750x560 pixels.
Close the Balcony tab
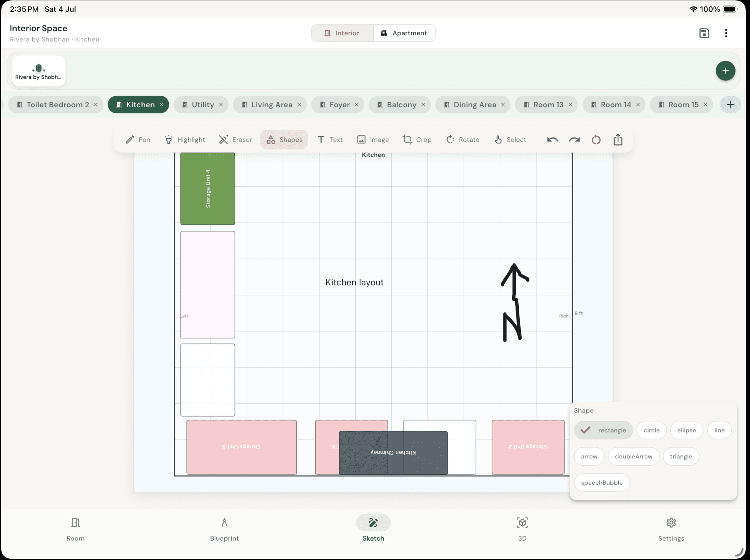tap(423, 105)
